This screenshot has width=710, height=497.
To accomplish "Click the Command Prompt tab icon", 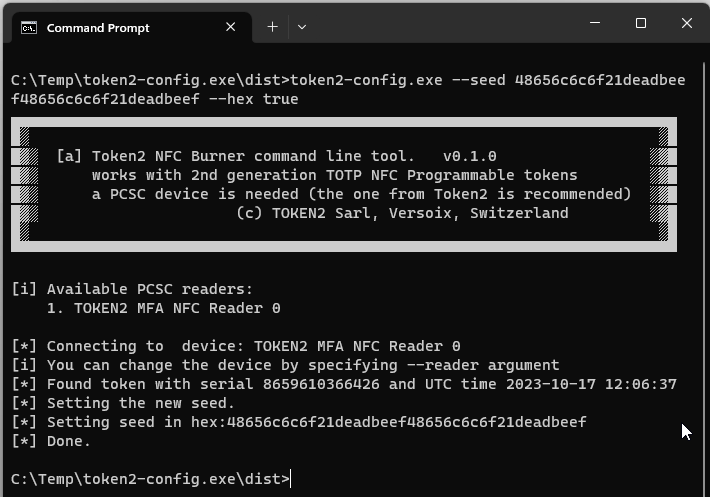I will click(29, 28).
